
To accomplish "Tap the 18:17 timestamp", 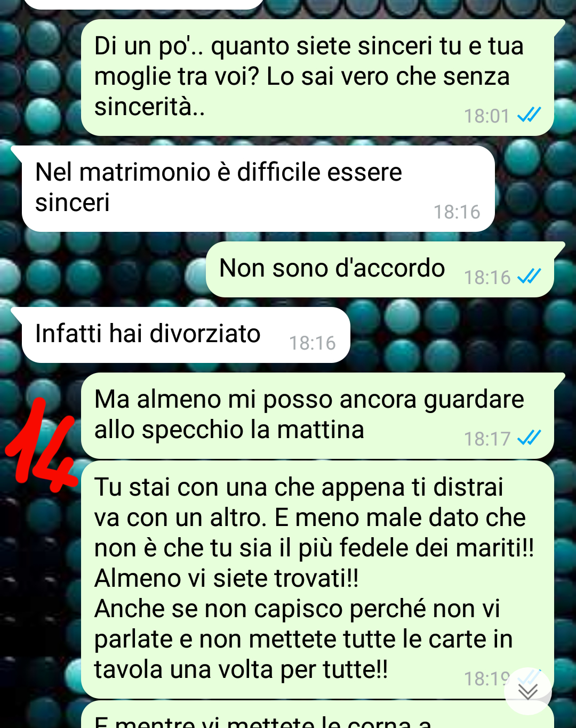I will 487,439.
